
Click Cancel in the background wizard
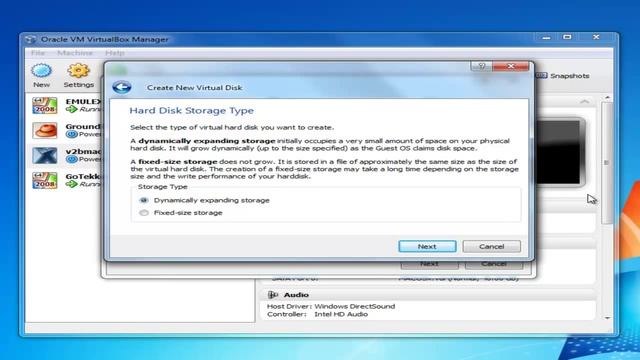494,264
